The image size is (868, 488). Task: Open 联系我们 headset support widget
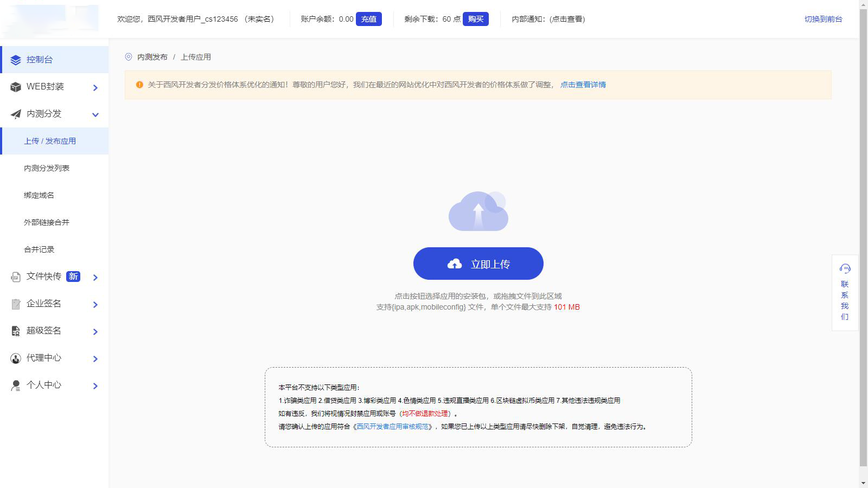[845, 292]
